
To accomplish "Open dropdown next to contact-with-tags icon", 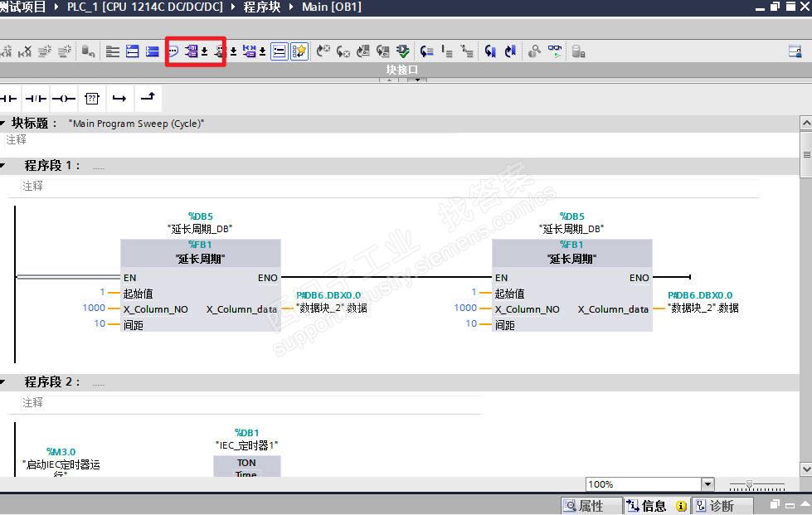I will 263,51.
